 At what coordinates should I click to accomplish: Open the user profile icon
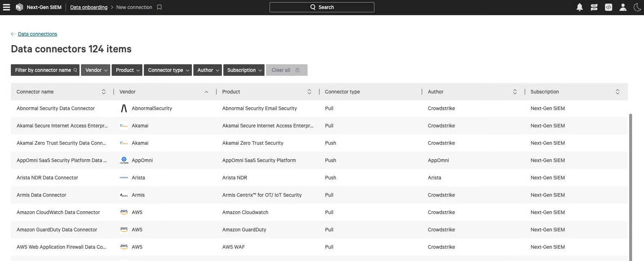[x=623, y=7]
